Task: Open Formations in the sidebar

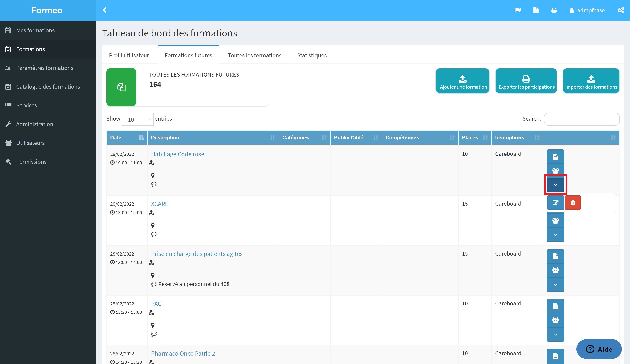Action: click(48, 49)
